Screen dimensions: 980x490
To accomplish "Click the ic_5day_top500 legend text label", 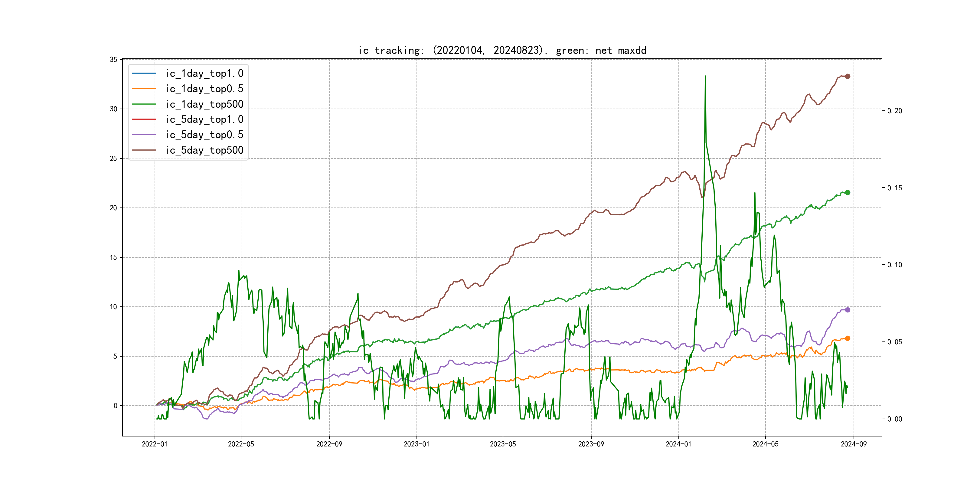I will coord(204,150).
